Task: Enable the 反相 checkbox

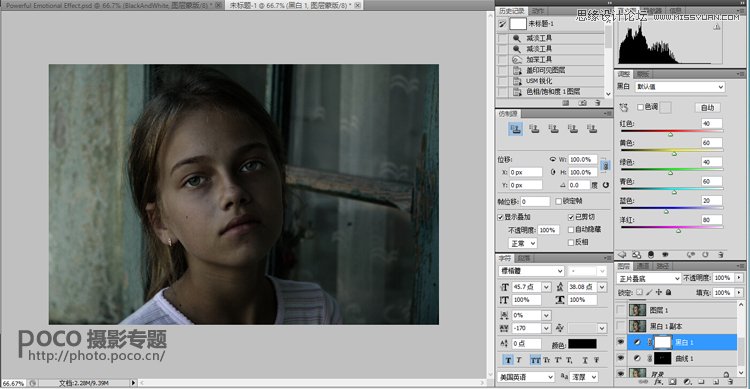Action: 571,243
